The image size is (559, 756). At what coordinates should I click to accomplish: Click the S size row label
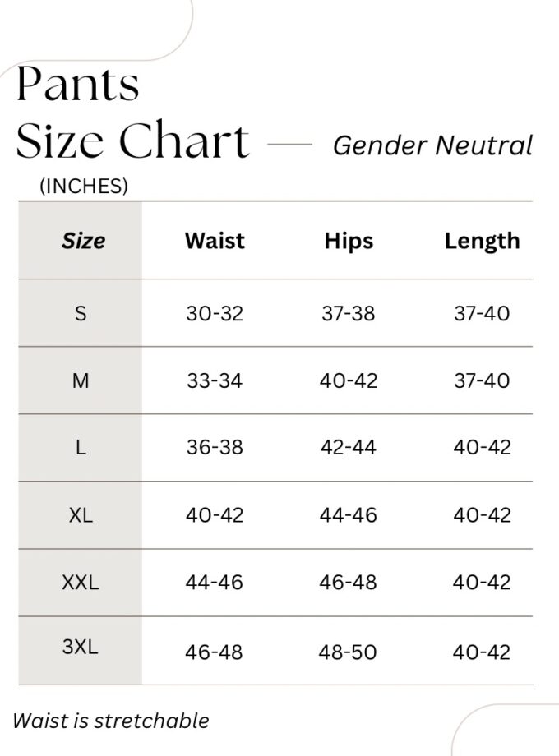point(81,313)
